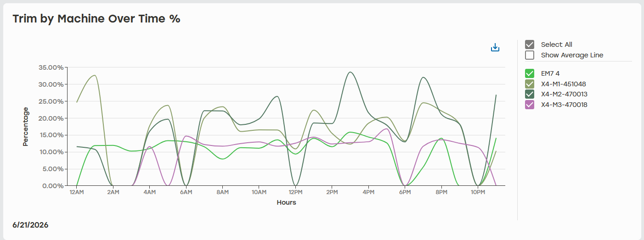644x240 pixels.
Task: Click the X4-M3-470018 peak near 5PM
Action: click(x=386, y=129)
